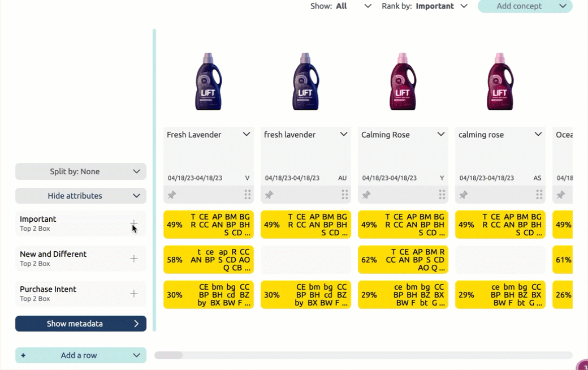Pin the lowercase fresh lavender column
588x370 pixels.
pos(269,195)
